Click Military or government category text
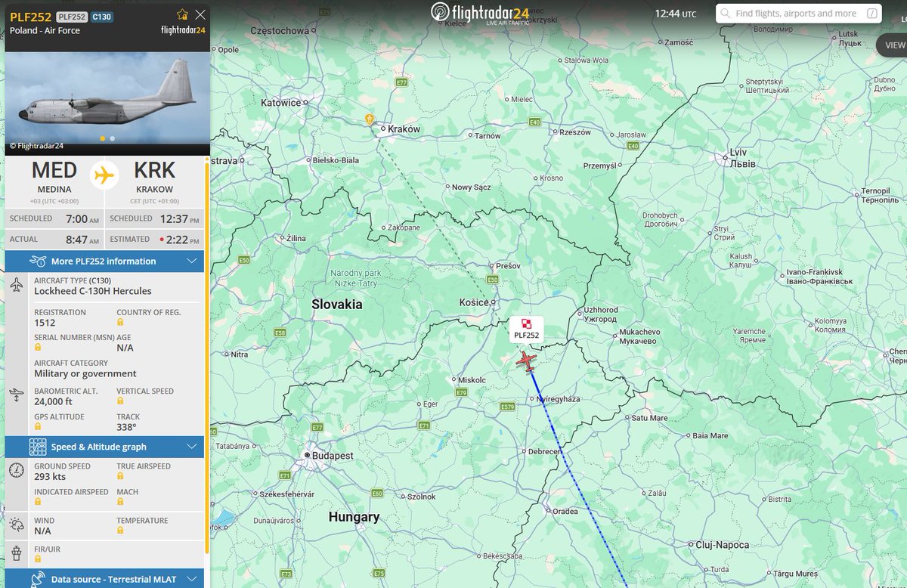This screenshot has height=588, width=907. point(85,373)
